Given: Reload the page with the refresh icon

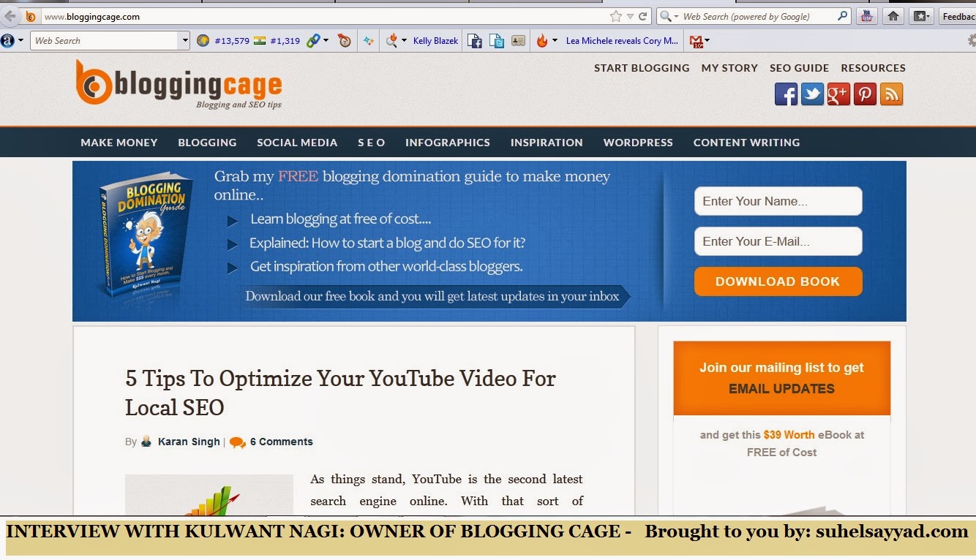Looking at the screenshot, I should [643, 16].
